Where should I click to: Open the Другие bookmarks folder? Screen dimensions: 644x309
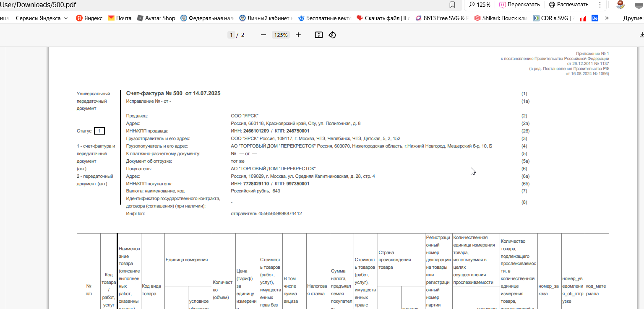click(633, 18)
